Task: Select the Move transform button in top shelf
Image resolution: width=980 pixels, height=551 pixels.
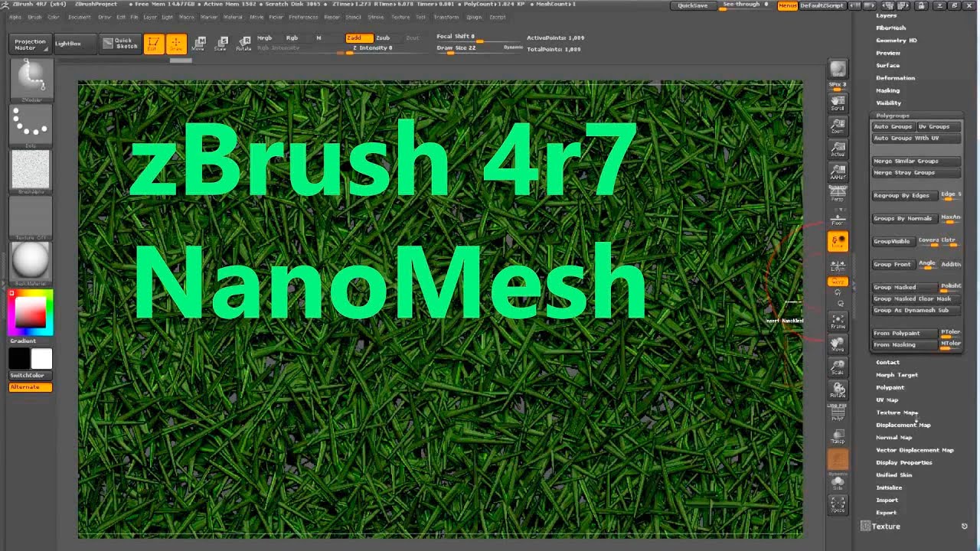Action: point(198,44)
